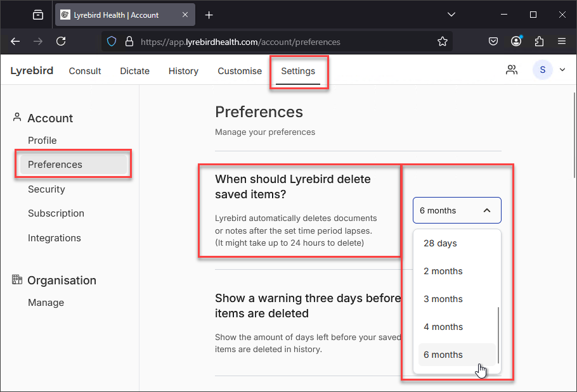Open the Firefox hamburger application menu
The image size is (577, 392).
(x=562, y=41)
